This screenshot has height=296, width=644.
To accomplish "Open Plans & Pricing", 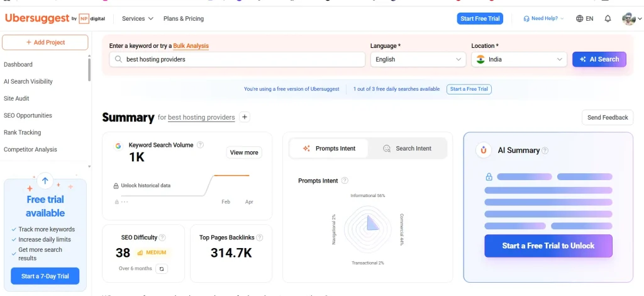I will [184, 18].
